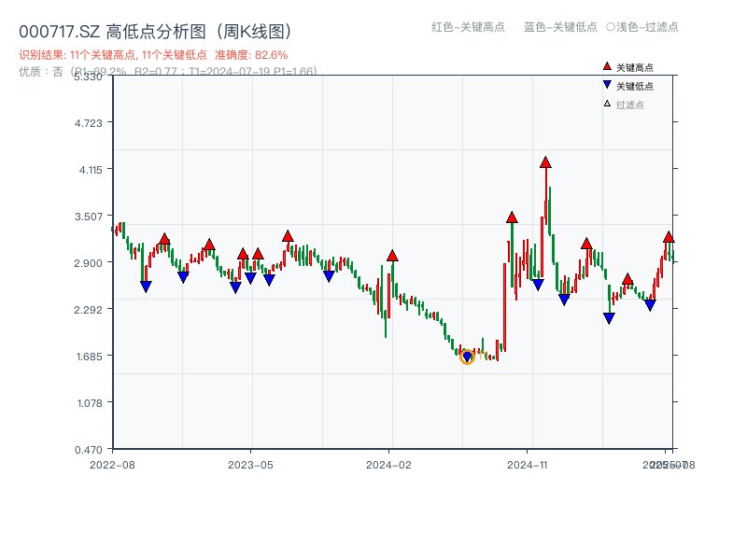Click the chart title 000717.SZ 高低点分析图

pos(159,32)
